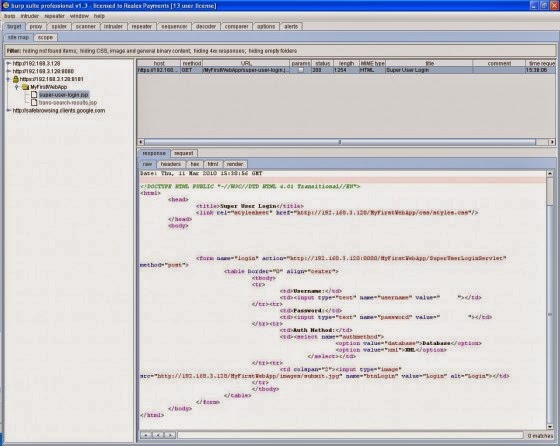560x446 pixels.
Task: Click the next match arrow button
Action: pos(170,435)
